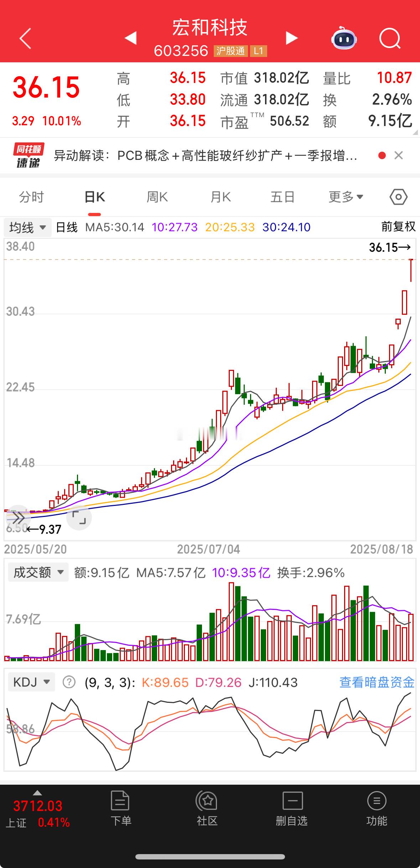The height and width of the screenshot is (868, 420).
Task: Tap 删自选 remove from watchlist
Action: click(292, 808)
